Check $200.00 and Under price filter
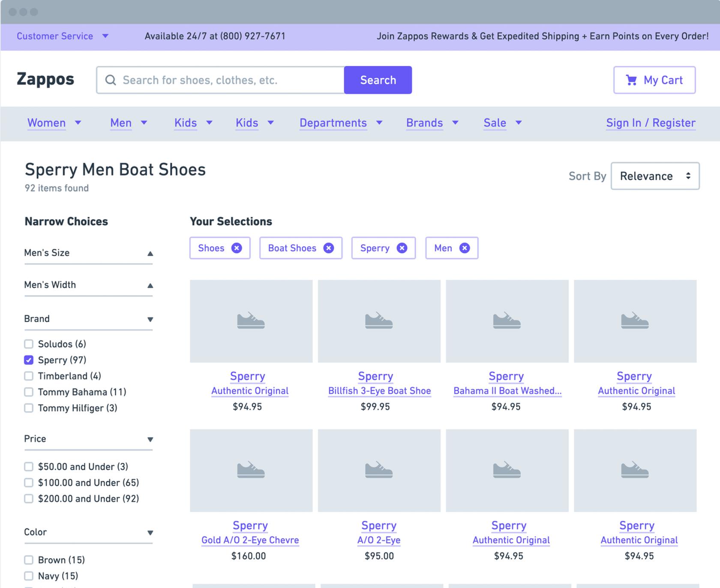Viewport: 720px width, 588px height. (x=29, y=498)
